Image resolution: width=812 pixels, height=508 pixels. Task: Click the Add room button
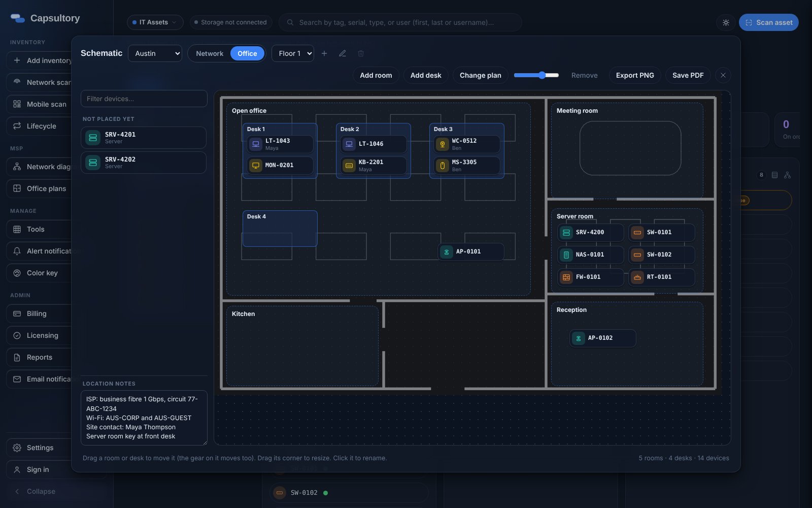(376, 75)
